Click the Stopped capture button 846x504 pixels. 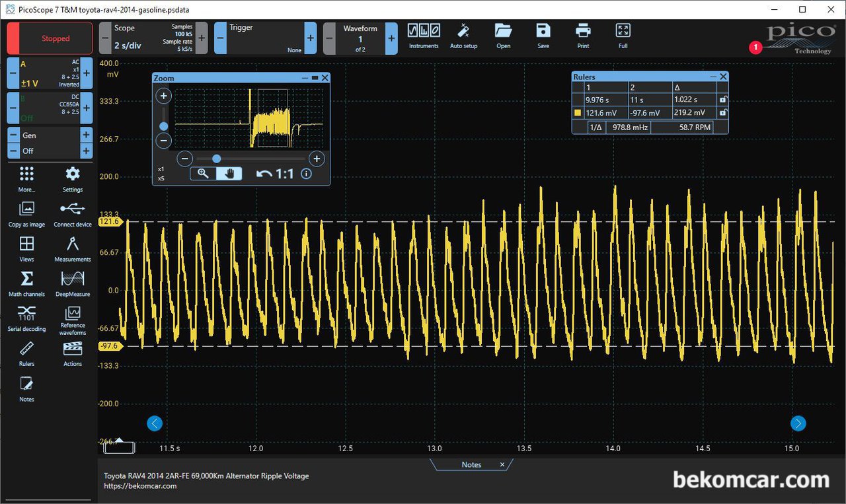pyautogui.click(x=50, y=38)
